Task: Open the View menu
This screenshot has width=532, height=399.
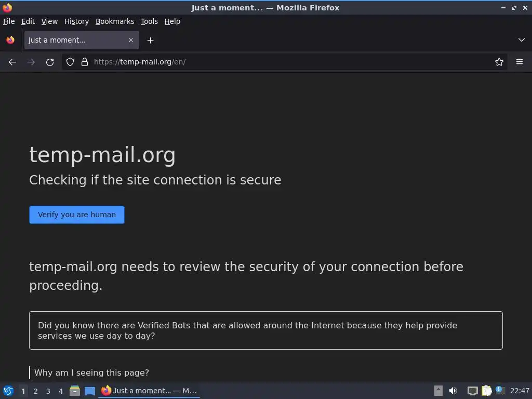Action: click(x=49, y=21)
